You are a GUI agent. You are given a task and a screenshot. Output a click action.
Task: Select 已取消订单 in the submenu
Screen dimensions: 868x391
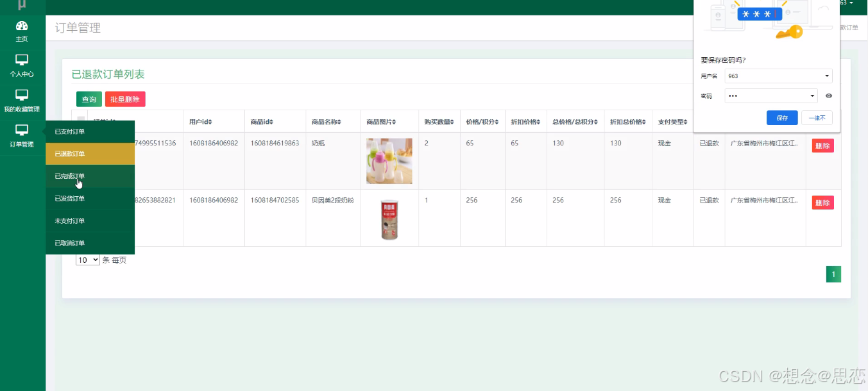pos(90,243)
